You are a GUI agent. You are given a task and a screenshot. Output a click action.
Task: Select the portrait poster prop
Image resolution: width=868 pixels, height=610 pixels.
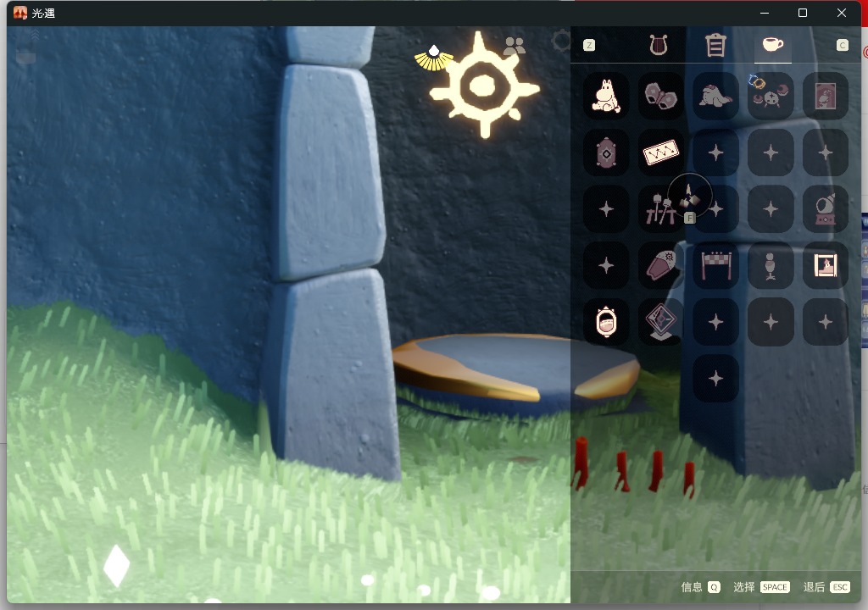[826, 97]
